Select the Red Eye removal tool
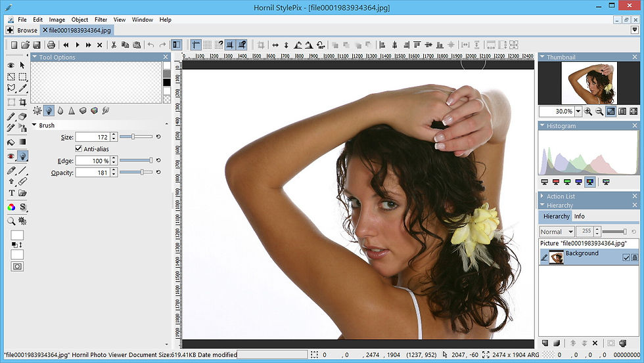Viewport: 644px width, 363px height. [x=12, y=156]
